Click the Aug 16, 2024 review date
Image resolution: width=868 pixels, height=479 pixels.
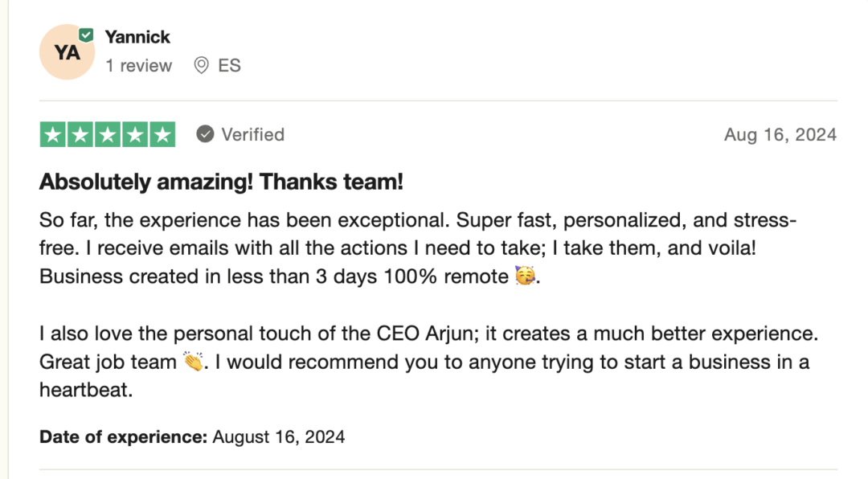(780, 134)
